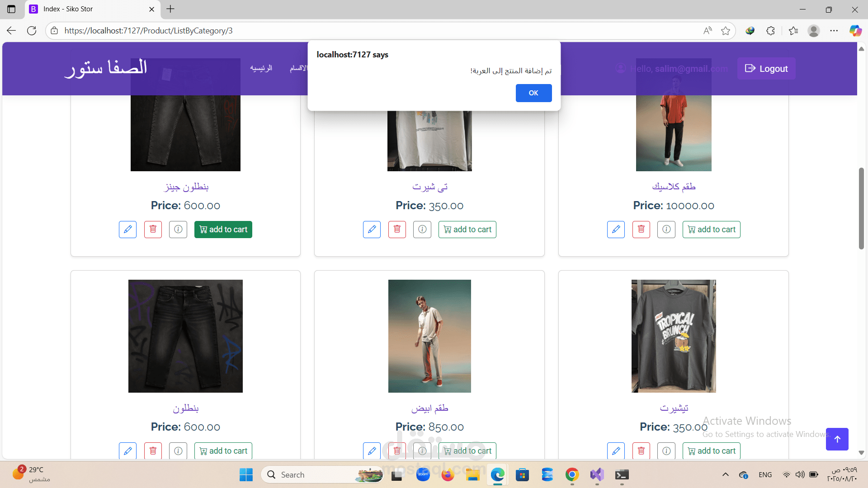
Task: Show hidden system tray icons chevron
Action: 725,474
